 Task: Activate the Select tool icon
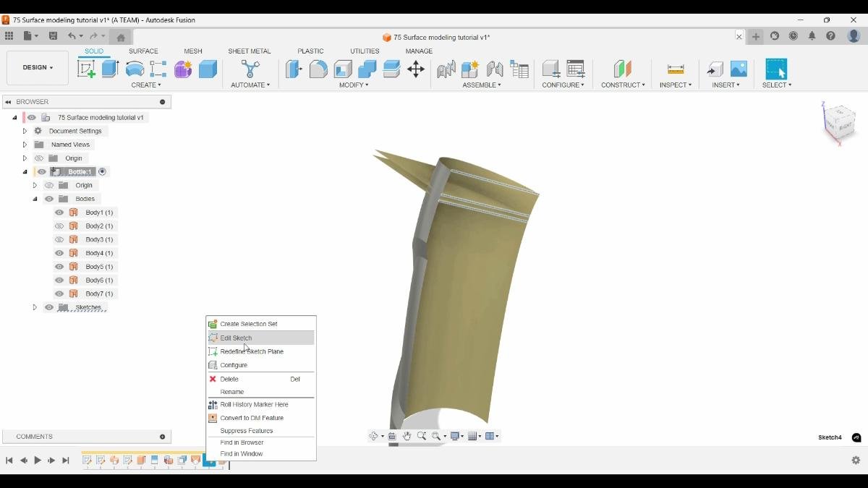(776, 69)
